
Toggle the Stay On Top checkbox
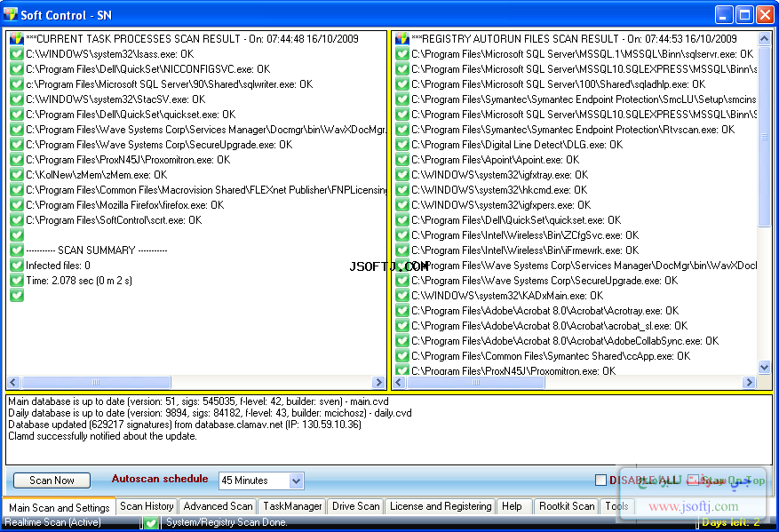(x=693, y=480)
